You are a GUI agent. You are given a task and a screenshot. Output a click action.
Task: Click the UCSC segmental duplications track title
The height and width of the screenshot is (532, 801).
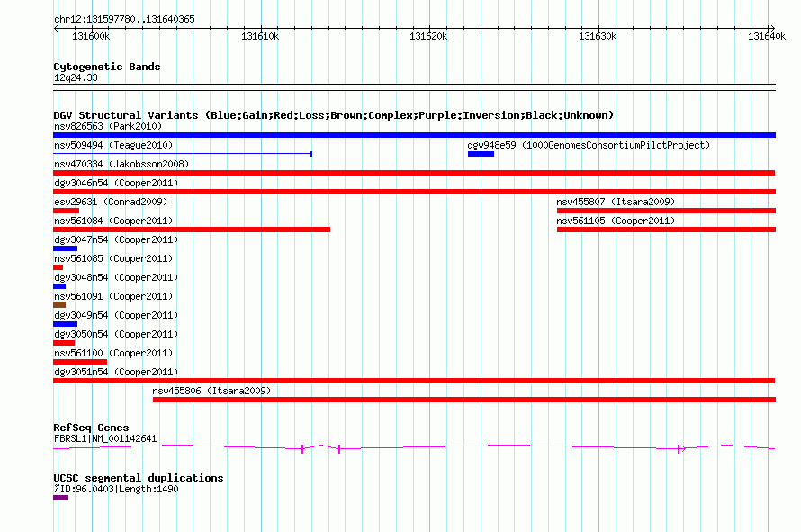tap(139, 478)
